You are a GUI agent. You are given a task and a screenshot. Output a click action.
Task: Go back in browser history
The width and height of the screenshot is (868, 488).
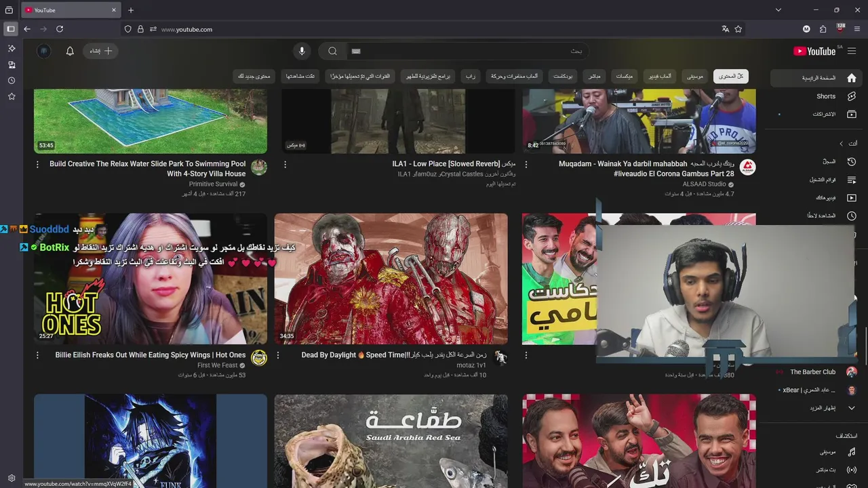click(27, 29)
